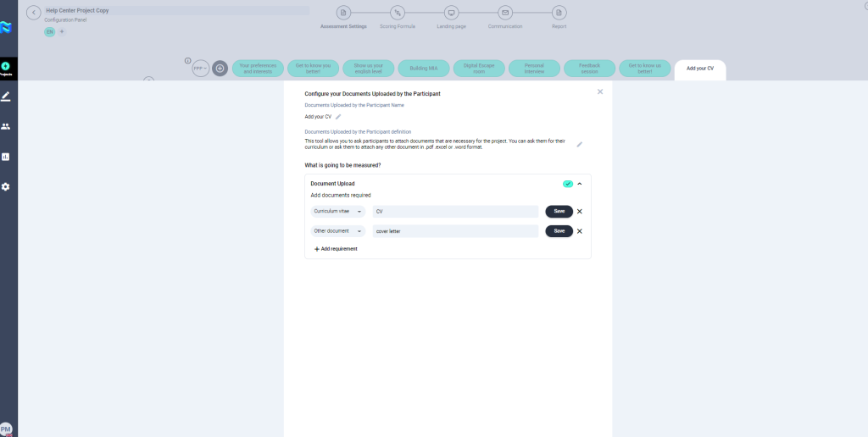Open the Communication envelope step icon
This screenshot has width=868, height=437.
(504, 13)
